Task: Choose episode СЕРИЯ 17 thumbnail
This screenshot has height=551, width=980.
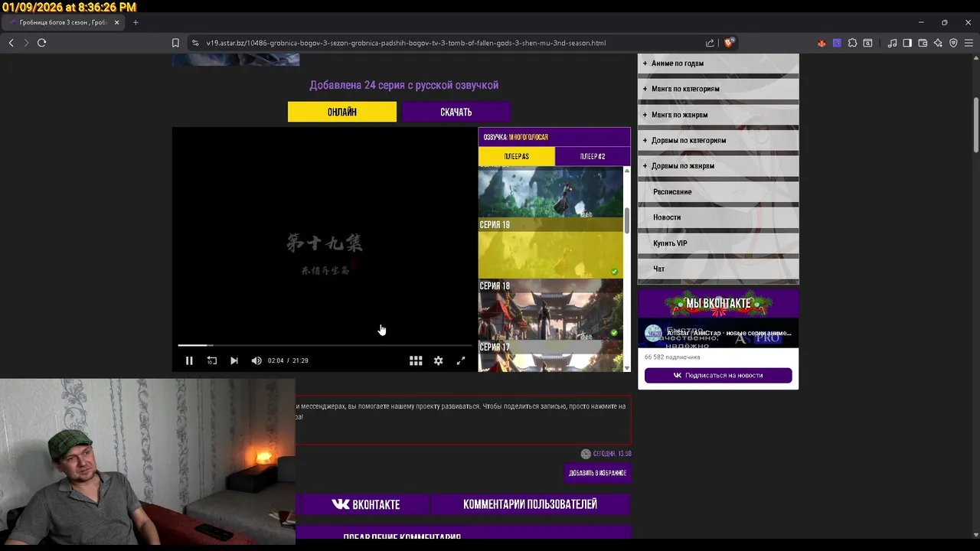Action: (550, 356)
